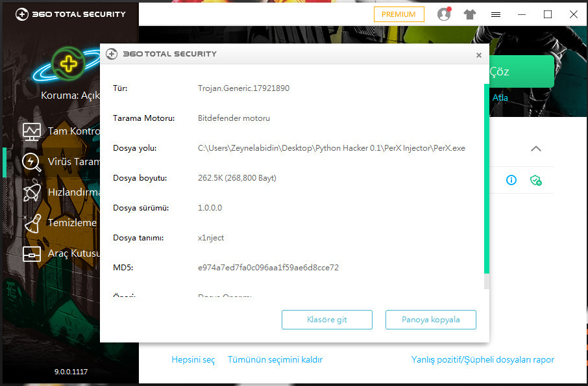Click the MD5 hash value

[268, 267]
